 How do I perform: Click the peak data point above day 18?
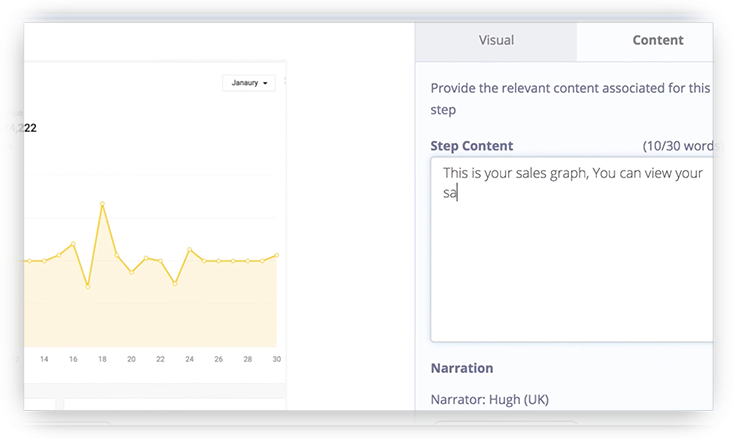pos(102,204)
